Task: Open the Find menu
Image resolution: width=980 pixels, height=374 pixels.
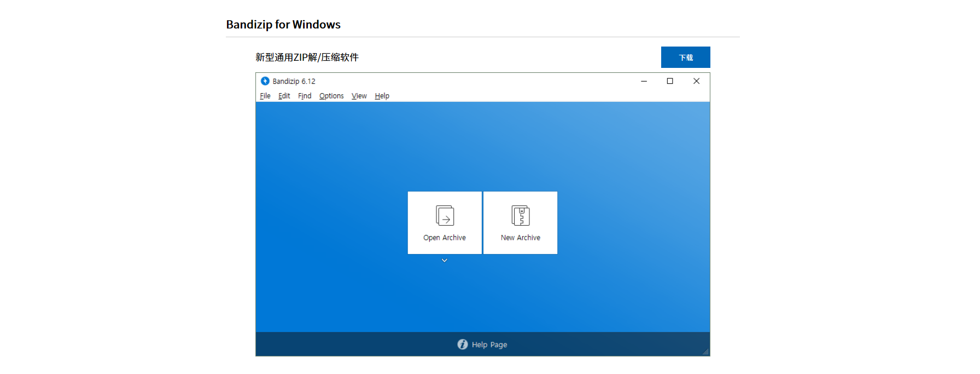Action: [x=305, y=96]
